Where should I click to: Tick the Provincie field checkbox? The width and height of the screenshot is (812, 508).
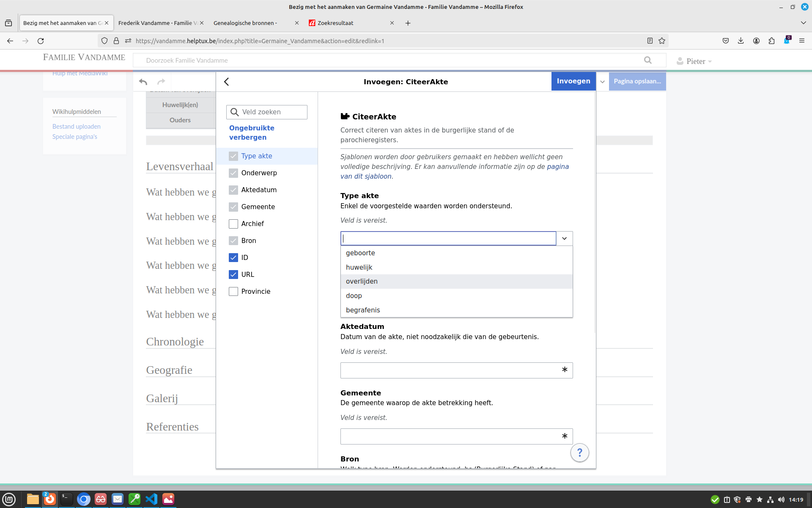pyautogui.click(x=233, y=291)
